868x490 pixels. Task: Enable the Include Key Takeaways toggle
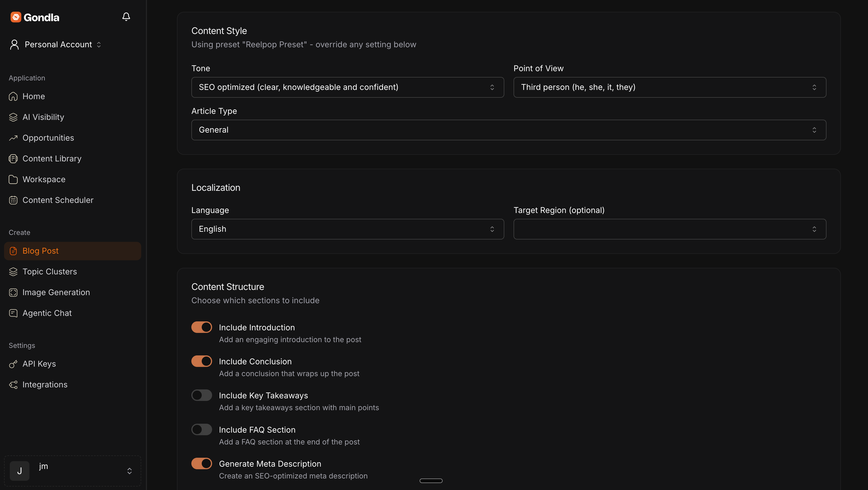(x=201, y=395)
